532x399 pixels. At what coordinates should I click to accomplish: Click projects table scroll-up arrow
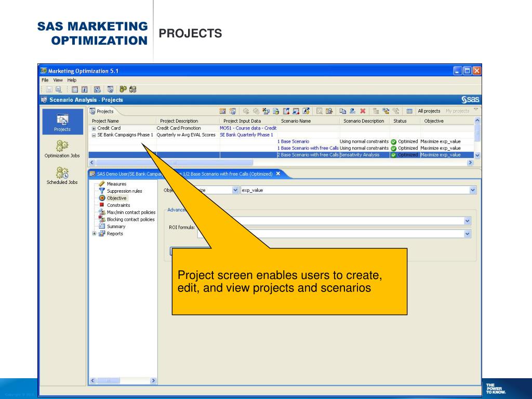point(477,121)
